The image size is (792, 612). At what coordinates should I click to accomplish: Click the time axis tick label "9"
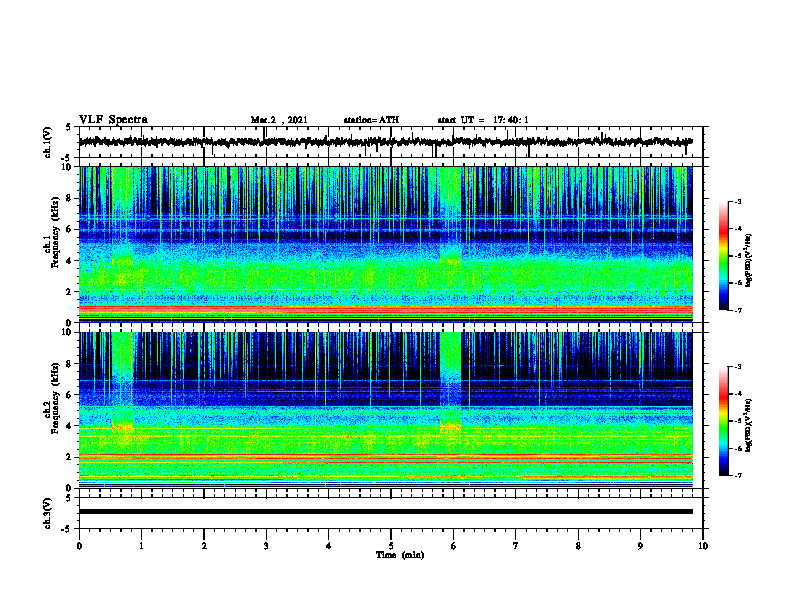tap(640, 546)
